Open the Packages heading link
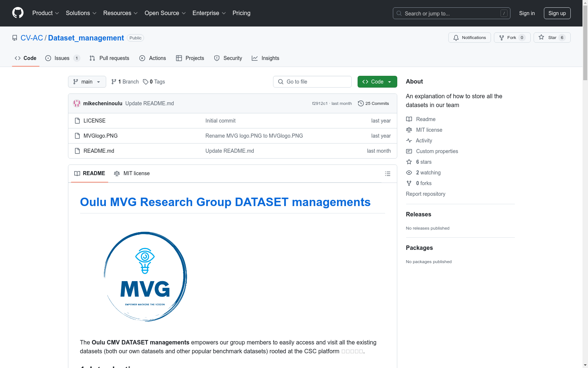Image resolution: width=588 pixels, height=368 pixels. pos(419,248)
